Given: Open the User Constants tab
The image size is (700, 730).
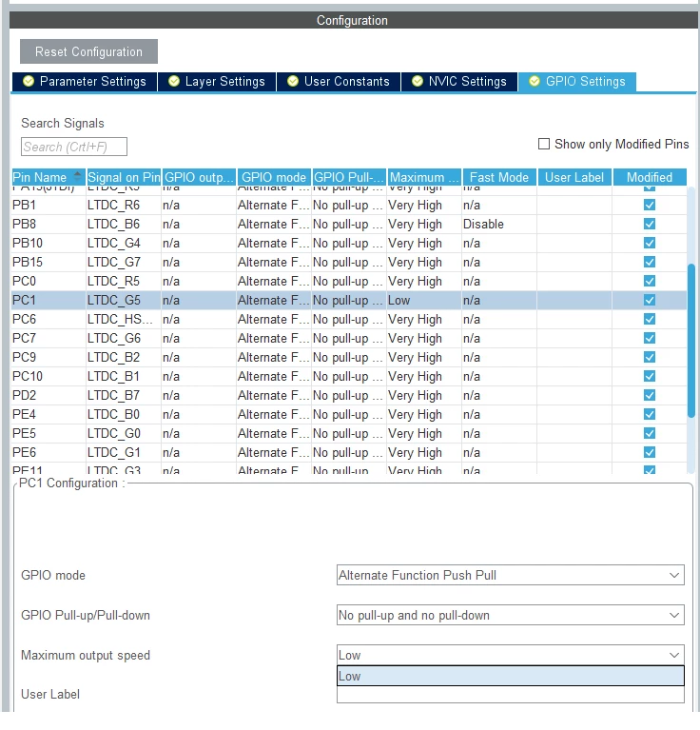Looking at the screenshot, I should (x=339, y=82).
